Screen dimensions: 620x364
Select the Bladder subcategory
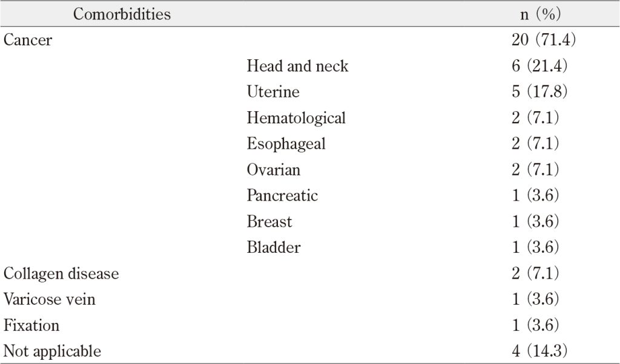pos(274,247)
